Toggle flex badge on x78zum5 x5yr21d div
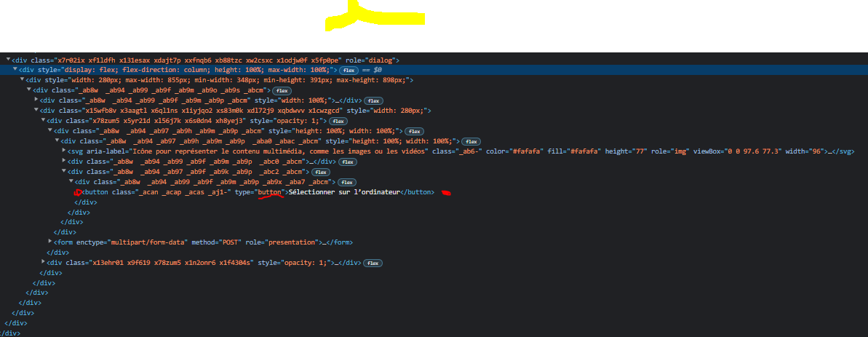The width and height of the screenshot is (868, 337). (338, 121)
